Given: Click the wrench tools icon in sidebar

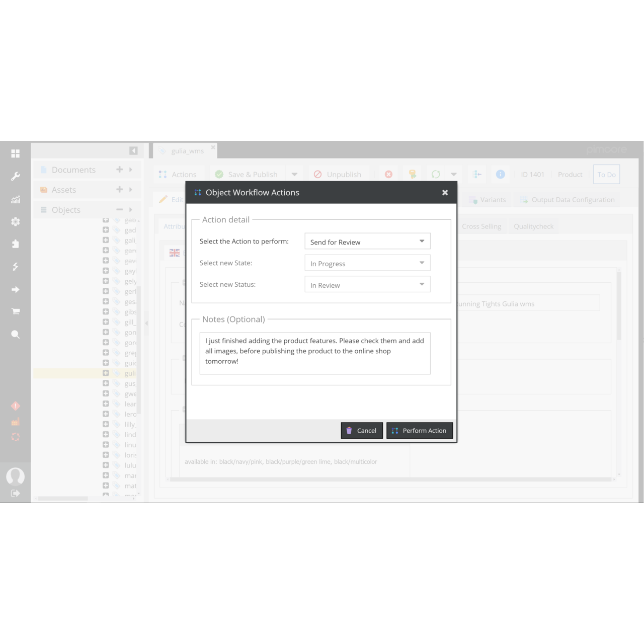Looking at the screenshot, I should coord(16,176).
